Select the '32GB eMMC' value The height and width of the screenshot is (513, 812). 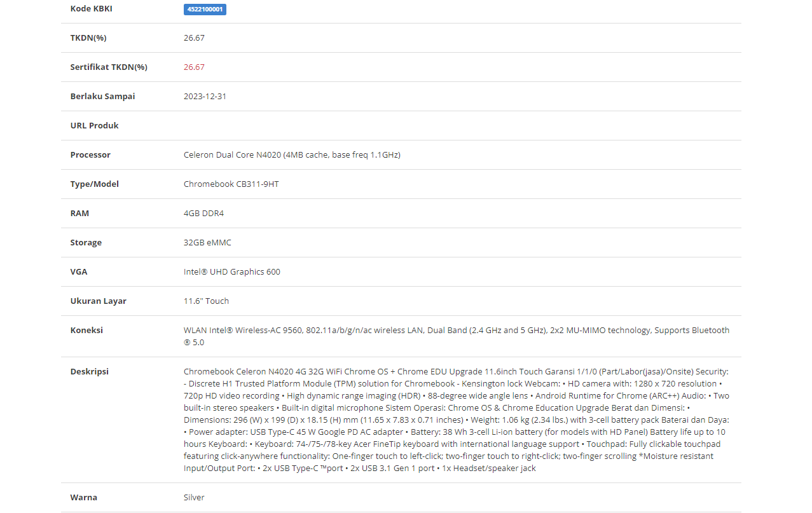point(206,243)
